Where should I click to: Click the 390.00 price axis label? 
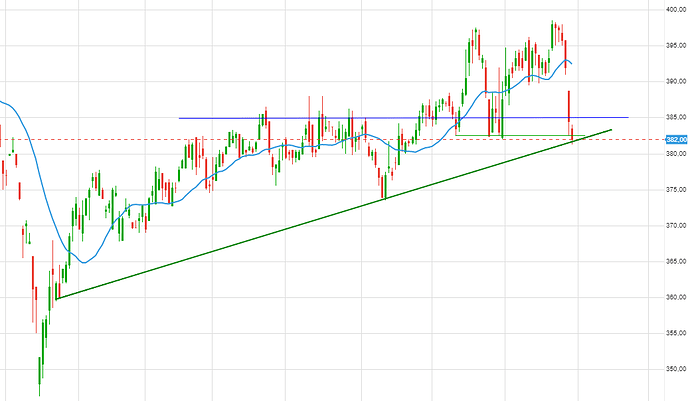673,82
